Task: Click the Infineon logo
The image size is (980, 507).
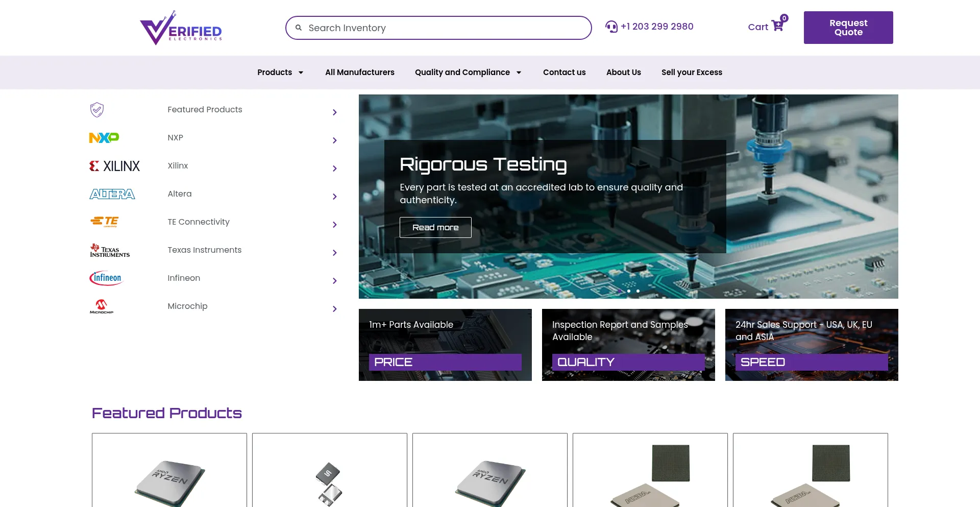Action: [106, 278]
